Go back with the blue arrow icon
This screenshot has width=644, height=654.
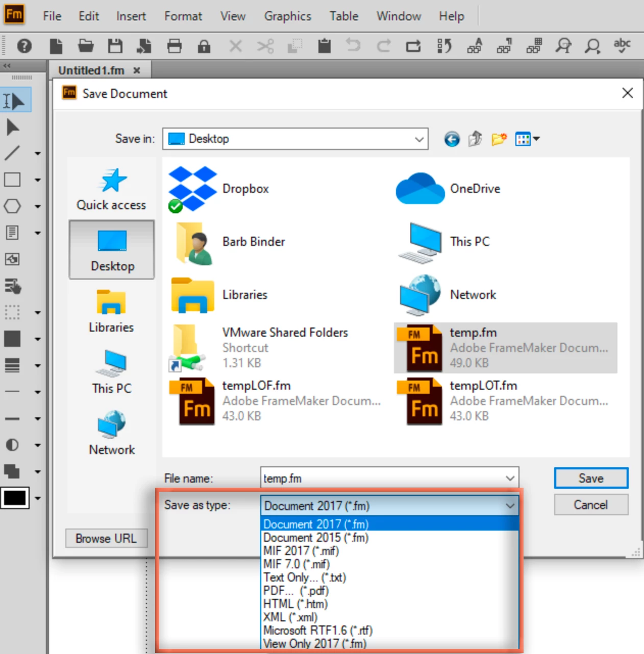[452, 139]
